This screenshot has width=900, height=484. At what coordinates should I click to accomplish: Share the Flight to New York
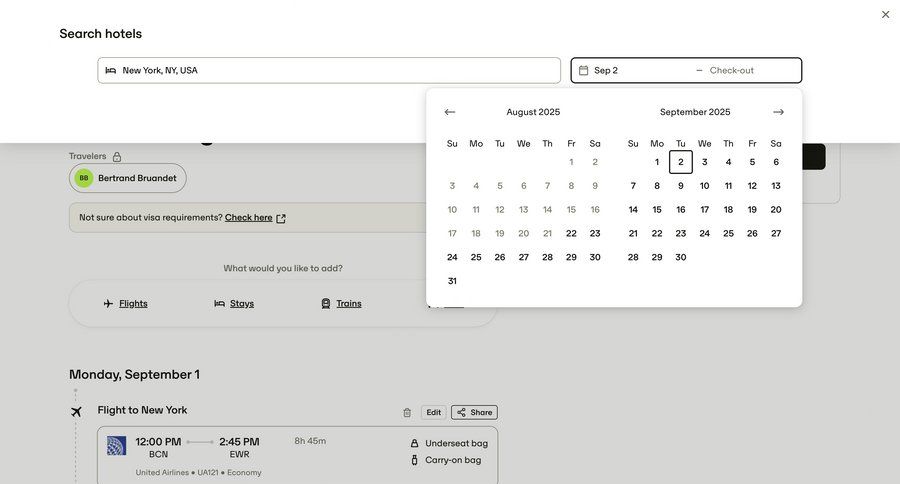click(x=474, y=412)
